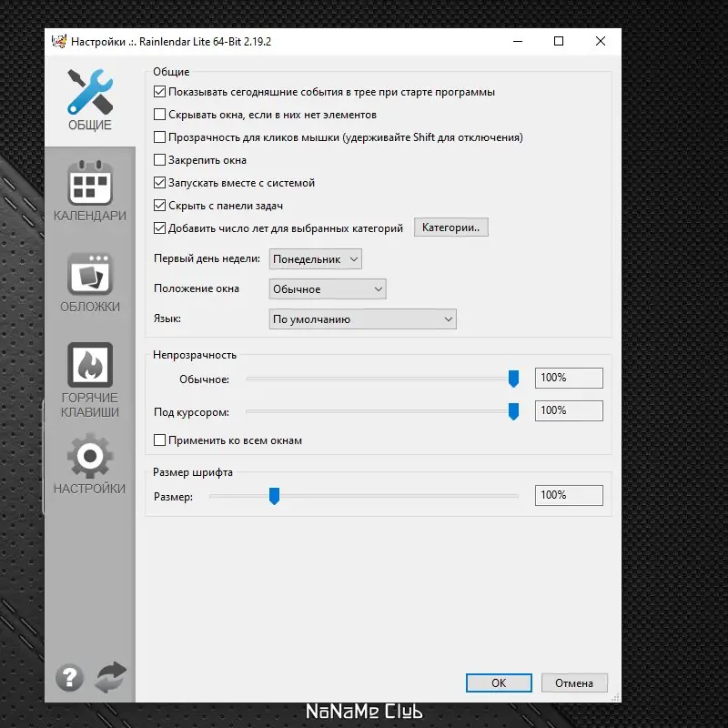Viewport: 728px width, 728px height.
Task: Open the Положение окна dropdown
Action: (328, 288)
